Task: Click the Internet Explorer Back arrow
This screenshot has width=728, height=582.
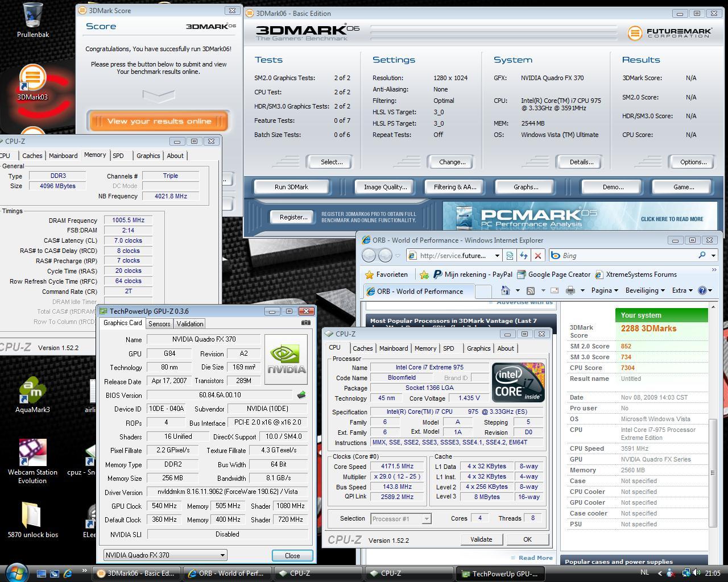Action: pos(369,256)
